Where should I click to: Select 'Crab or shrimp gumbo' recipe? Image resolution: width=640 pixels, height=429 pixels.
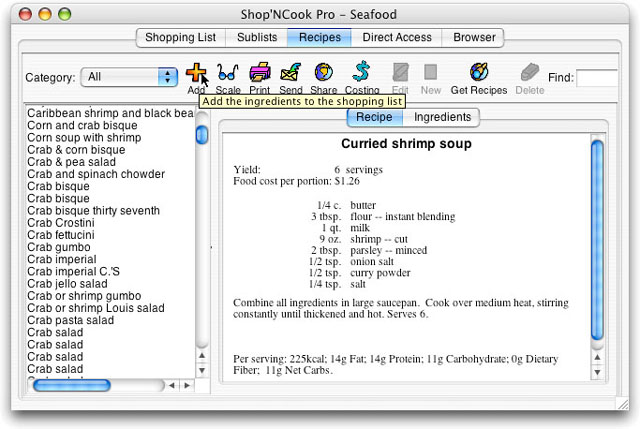pyautogui.click(x=84, y=296)
